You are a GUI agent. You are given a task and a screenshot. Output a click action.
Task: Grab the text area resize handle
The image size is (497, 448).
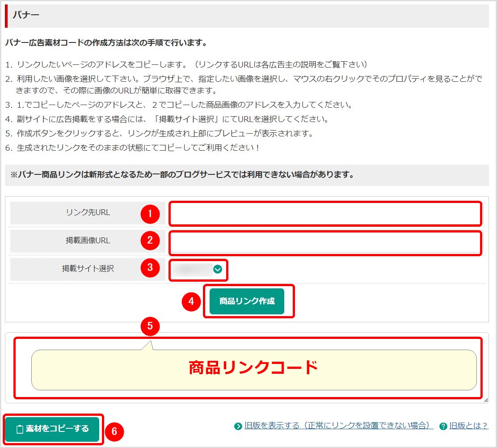pos(486,400)
